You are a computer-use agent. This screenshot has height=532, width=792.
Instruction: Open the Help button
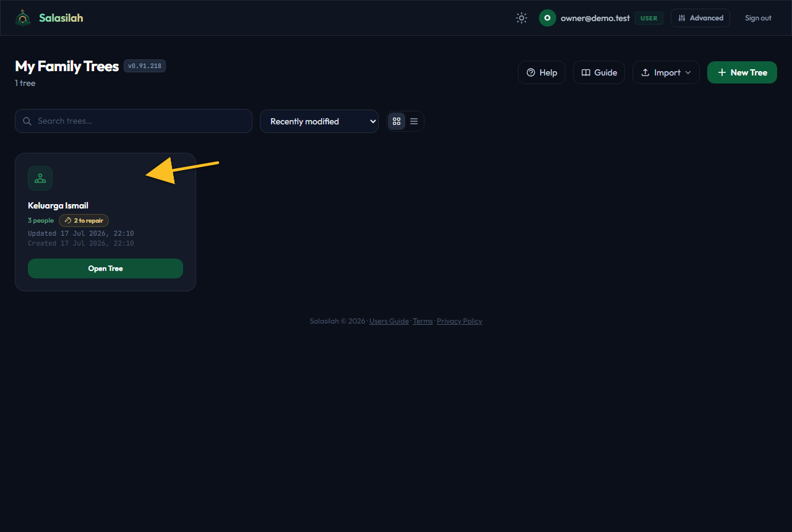pos(541,72)
